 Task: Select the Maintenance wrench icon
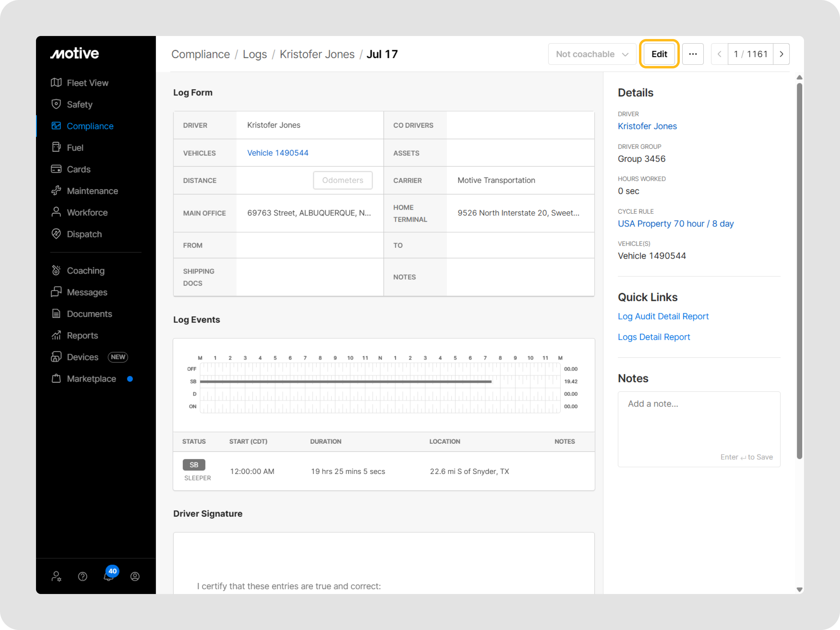point(56,190)
